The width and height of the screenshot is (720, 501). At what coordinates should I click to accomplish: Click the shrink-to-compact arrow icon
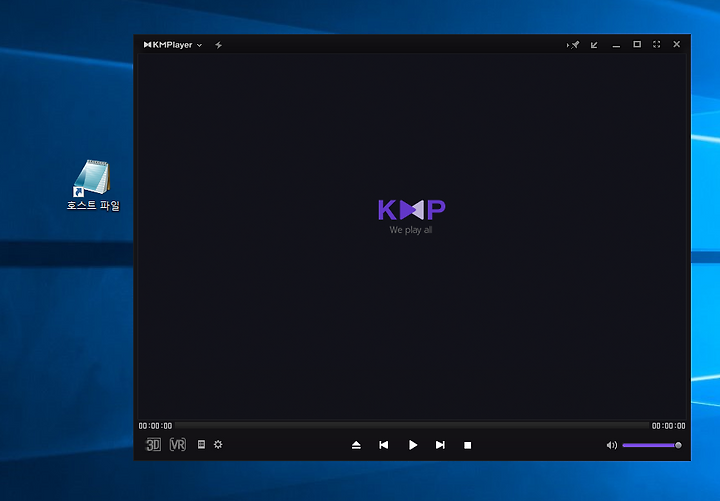[594, 45]
